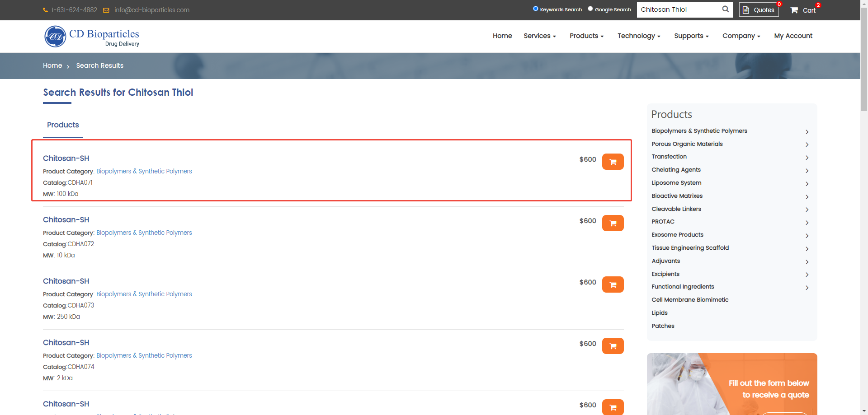The height and width of the screenshot is (415, 868).
Task: Click the envelope icon beside the email
Action: (106, 10)
